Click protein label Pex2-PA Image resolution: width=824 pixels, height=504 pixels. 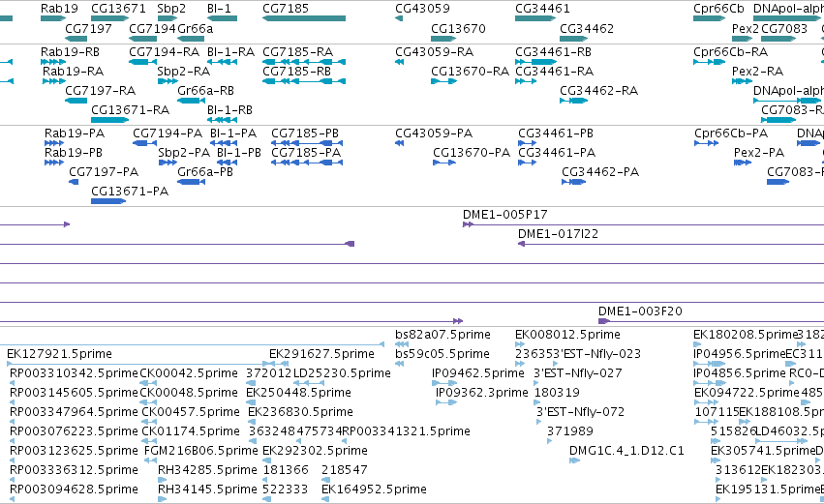pyautogui.click(x=759, y=153)
